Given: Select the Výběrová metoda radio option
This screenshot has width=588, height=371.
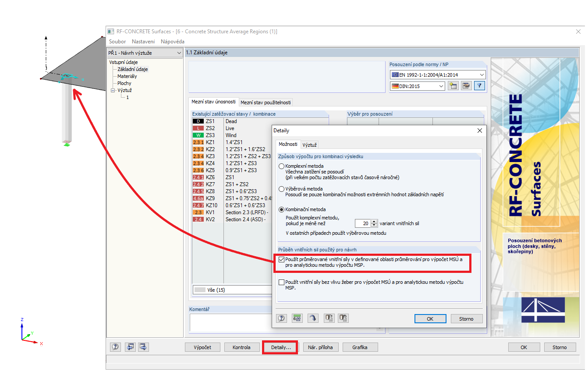Looking at the screenshot, I should (282, 189).
